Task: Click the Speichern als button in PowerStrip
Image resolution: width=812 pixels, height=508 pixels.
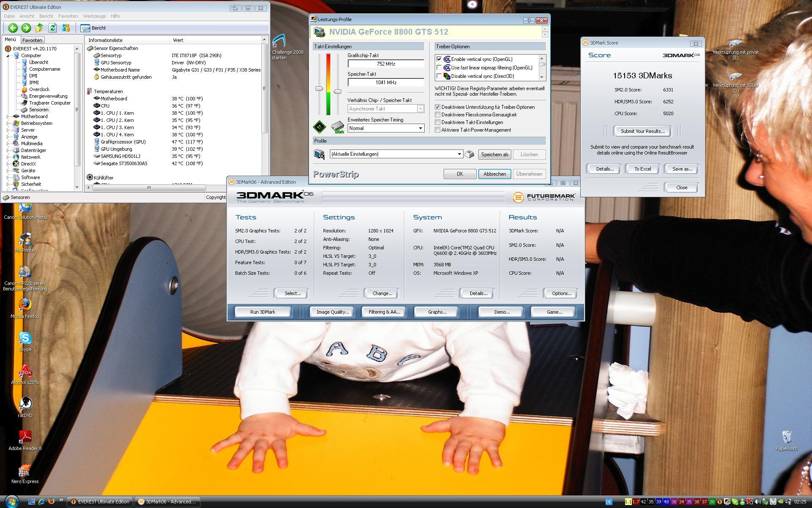Action: tap(494, 155)
